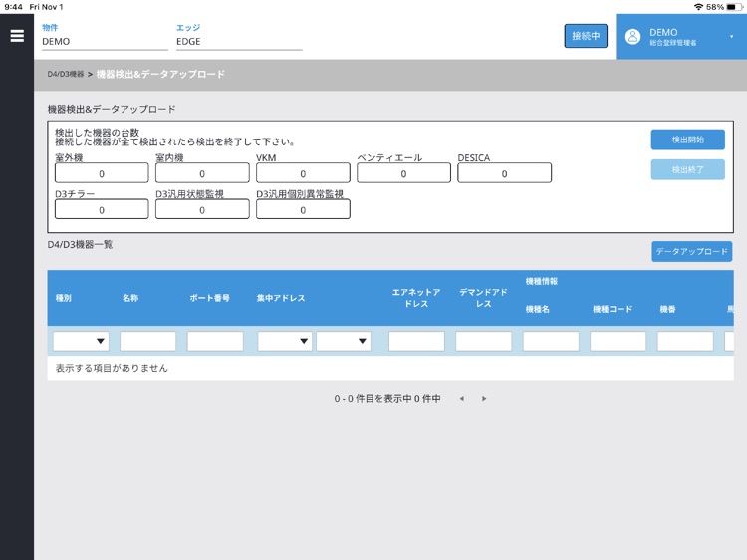The image size is (747, 560).
Task: Click the ポート番号 filter input
Action: [x=215, y=341]
